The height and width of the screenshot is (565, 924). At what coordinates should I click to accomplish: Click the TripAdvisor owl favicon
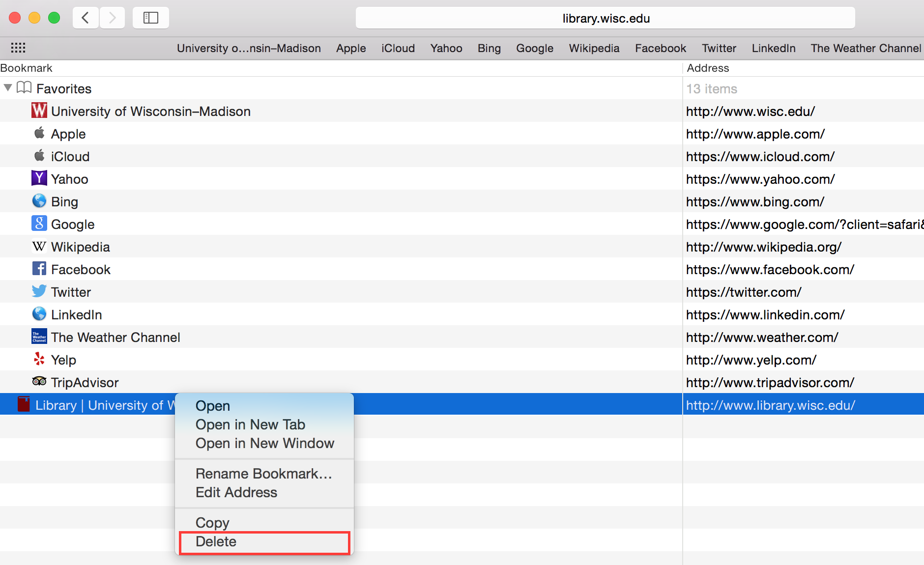tap(39, 381)
